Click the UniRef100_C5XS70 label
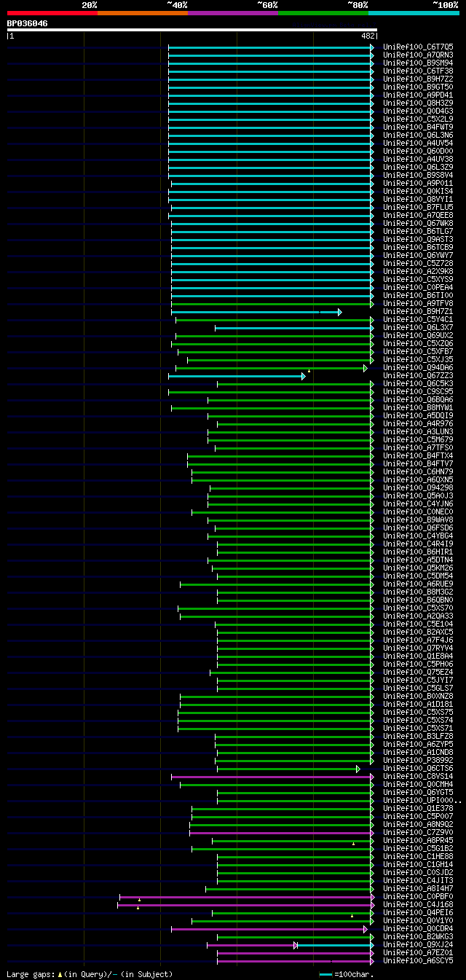This screenshot has width=466, height=980. [x=418, y=608]
